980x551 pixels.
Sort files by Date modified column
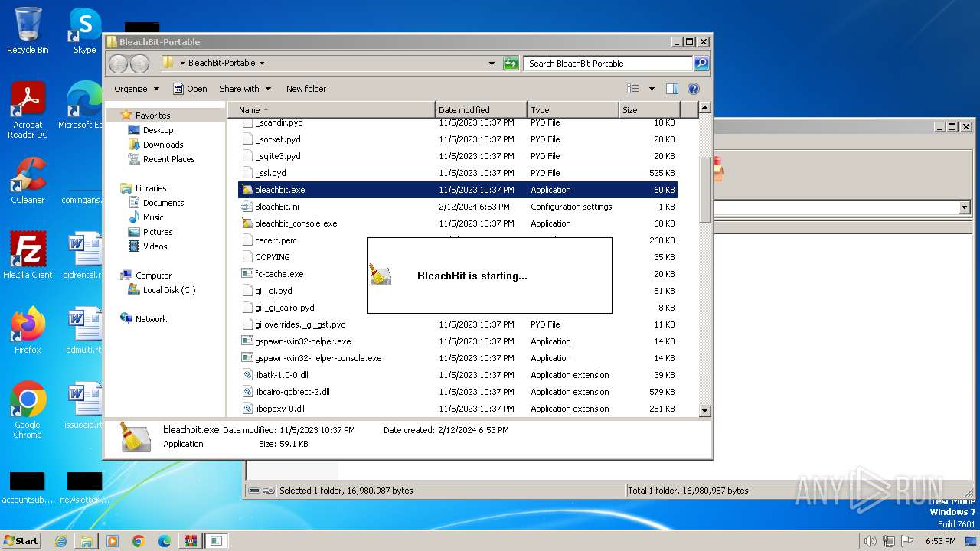[x=481, y=110]
